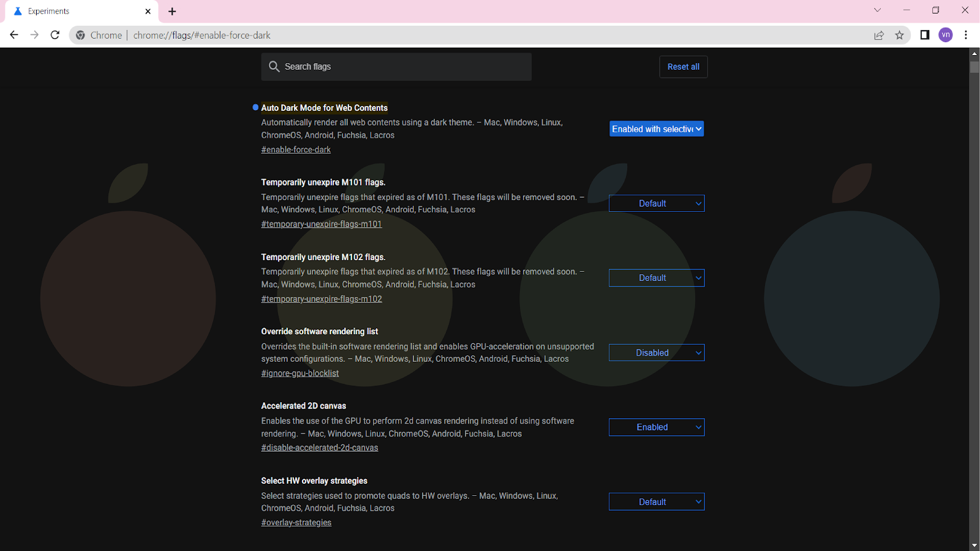Restore down the Chrome window
This screenshot has height=551, width=980.
[x=935, y=10]
